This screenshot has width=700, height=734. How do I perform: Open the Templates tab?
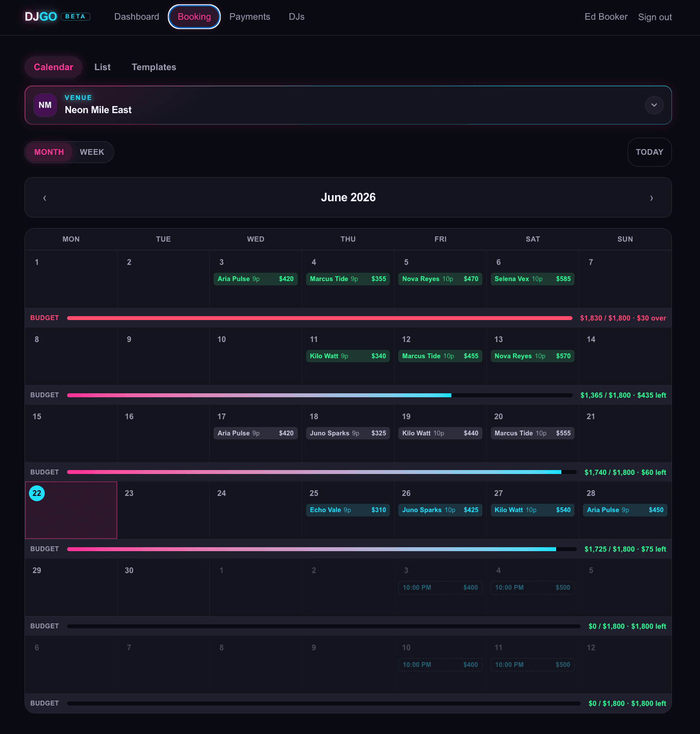tap(154, 67)
